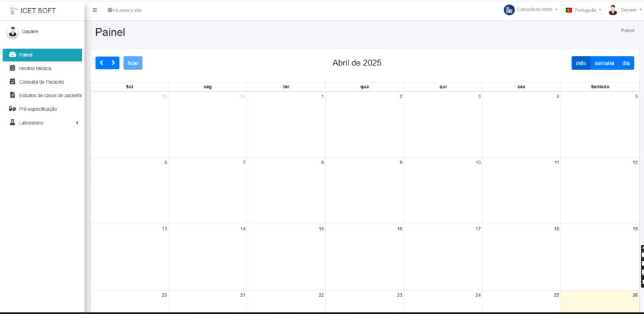Open the Português language dropdown
This screenshot has width=644, height=314.
pos(583,10)
